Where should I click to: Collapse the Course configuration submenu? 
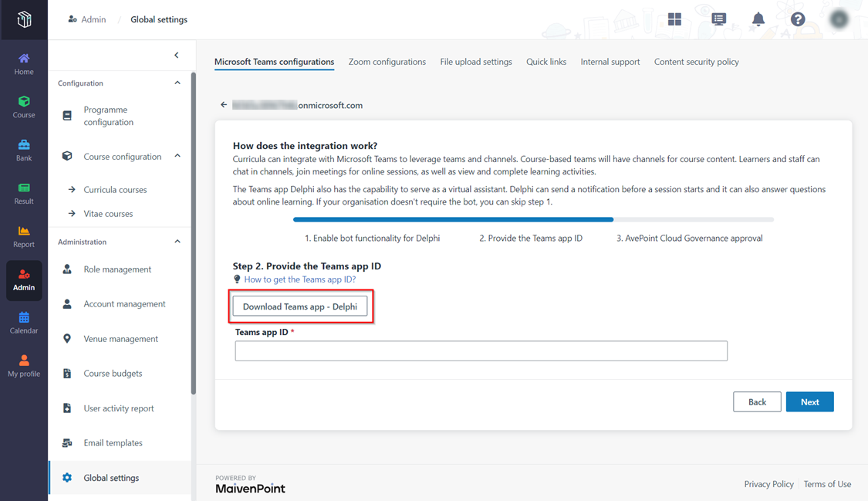[x=177, y=156]
